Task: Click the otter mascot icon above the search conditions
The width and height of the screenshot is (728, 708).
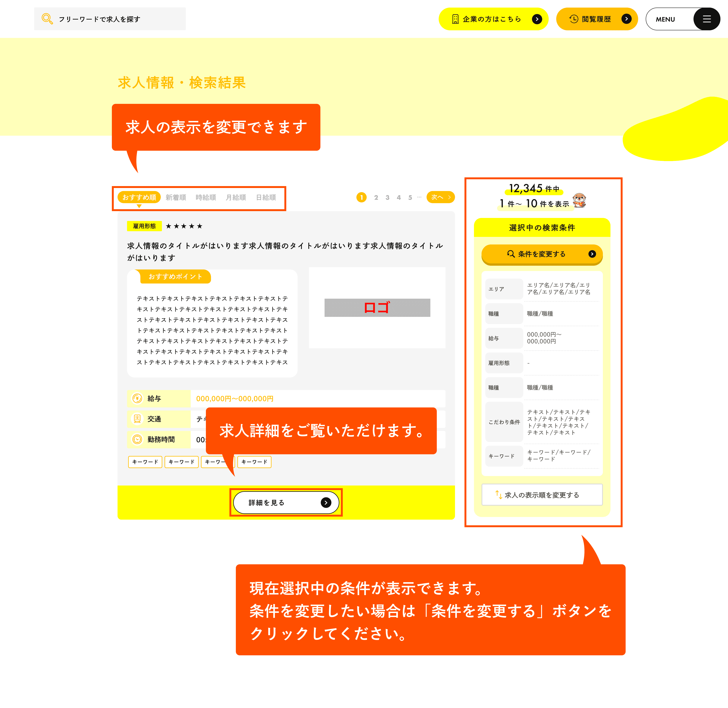Action: click(580, 201)
